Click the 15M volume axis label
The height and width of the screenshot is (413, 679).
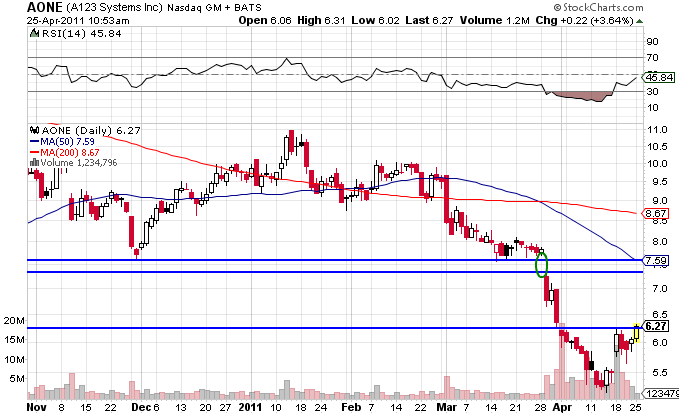click(14, 340)
